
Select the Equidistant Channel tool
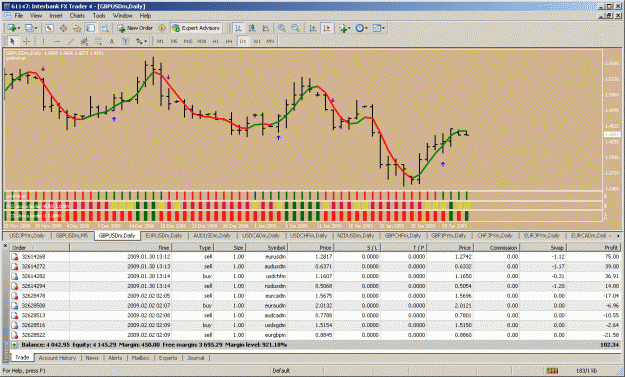click(84, 41)
